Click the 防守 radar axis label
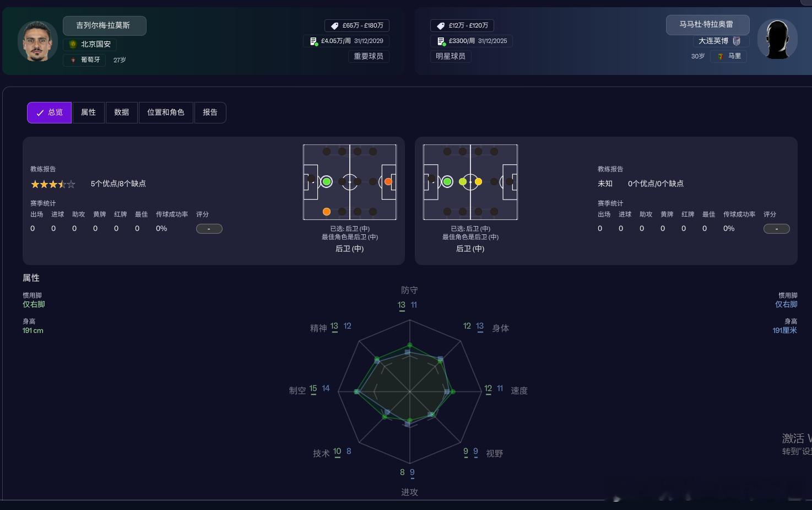812x510 pixels. coord(409,290)
